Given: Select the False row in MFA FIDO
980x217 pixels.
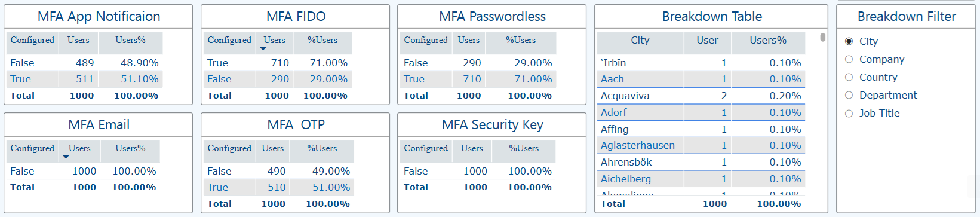Looking at the screenshot, I should [278, 79].
